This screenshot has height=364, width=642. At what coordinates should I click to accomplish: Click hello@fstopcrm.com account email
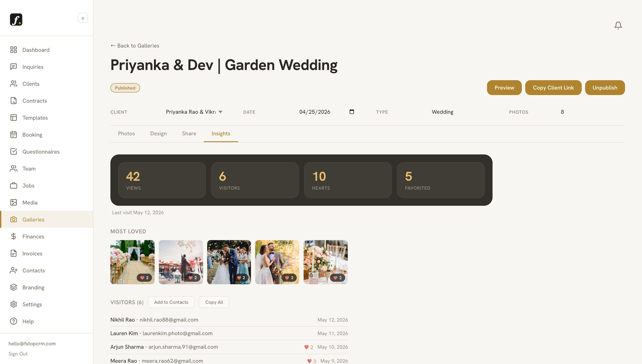tap(32, 344)
